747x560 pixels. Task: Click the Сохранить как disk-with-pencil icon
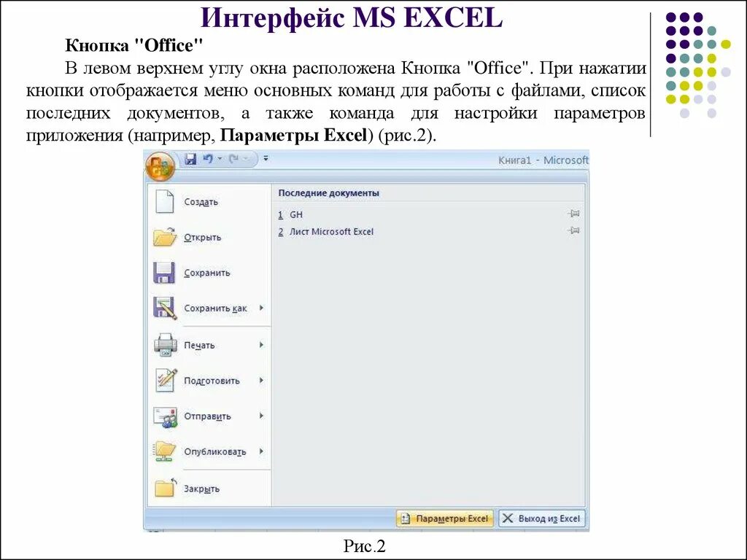165,308
